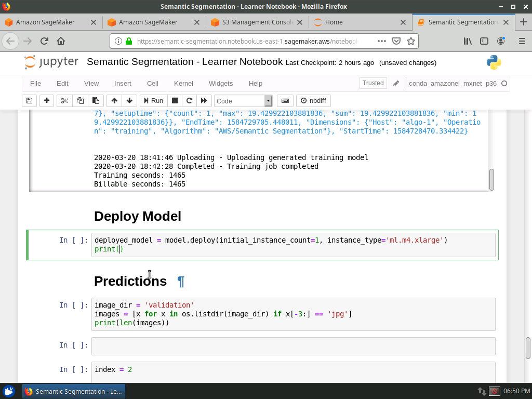532x399 pixels.
Task: Copy selected cells icon
Action: (80, 101)
